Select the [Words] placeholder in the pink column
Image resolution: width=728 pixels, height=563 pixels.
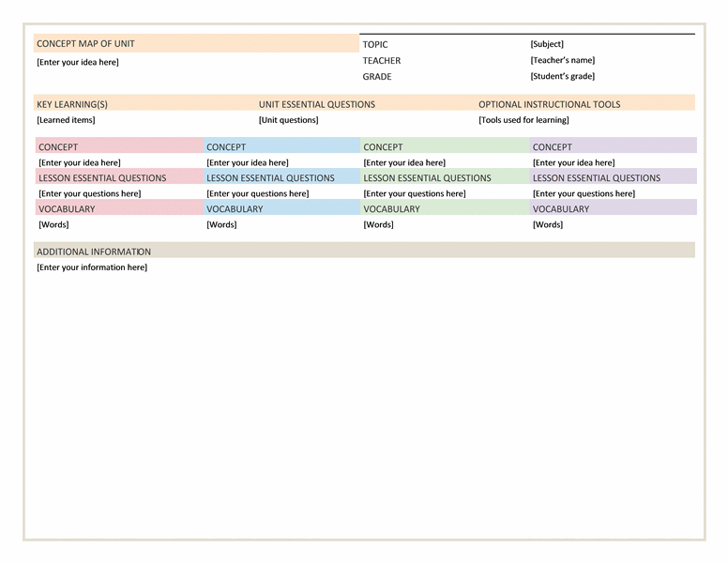(53, 224)
